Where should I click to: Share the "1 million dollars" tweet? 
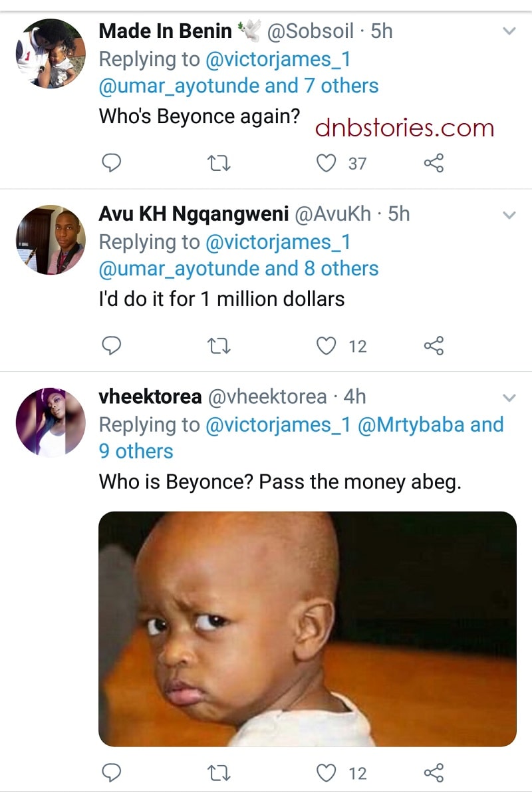tap(434, 346)
